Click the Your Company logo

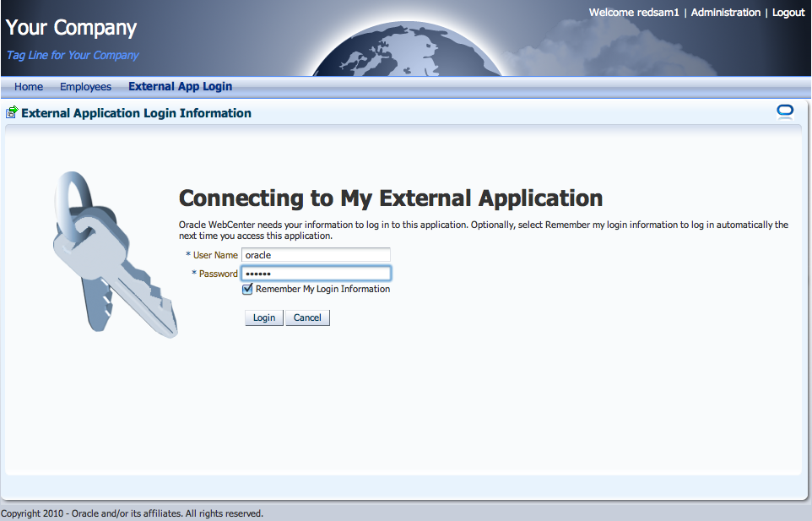70,27
